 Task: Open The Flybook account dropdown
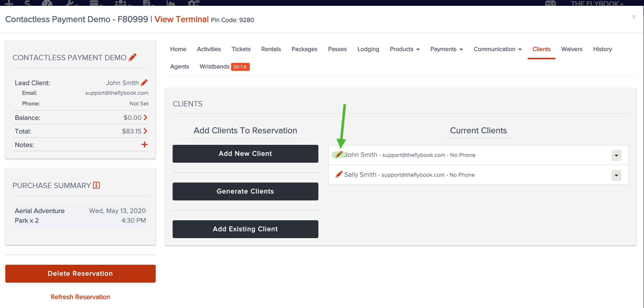597,3
